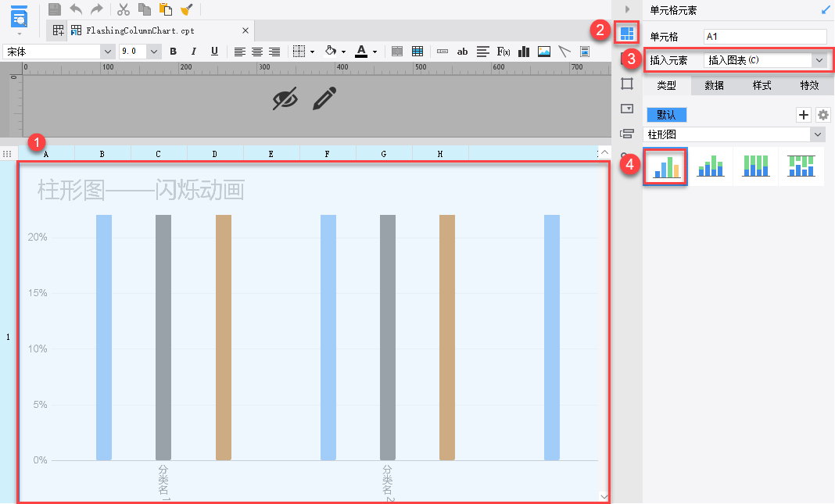
Task: Select column header H
Action: (440, 154)
